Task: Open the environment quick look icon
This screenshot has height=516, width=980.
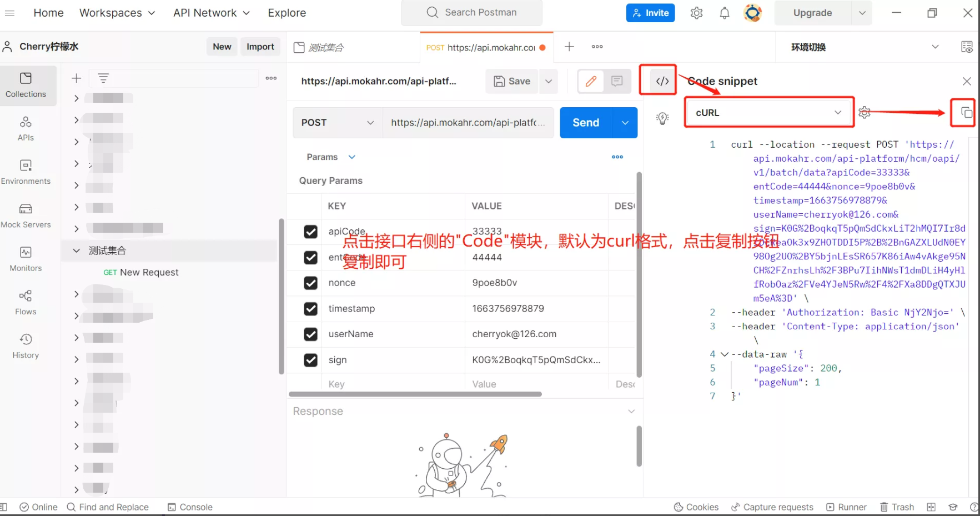Action: 967,47
